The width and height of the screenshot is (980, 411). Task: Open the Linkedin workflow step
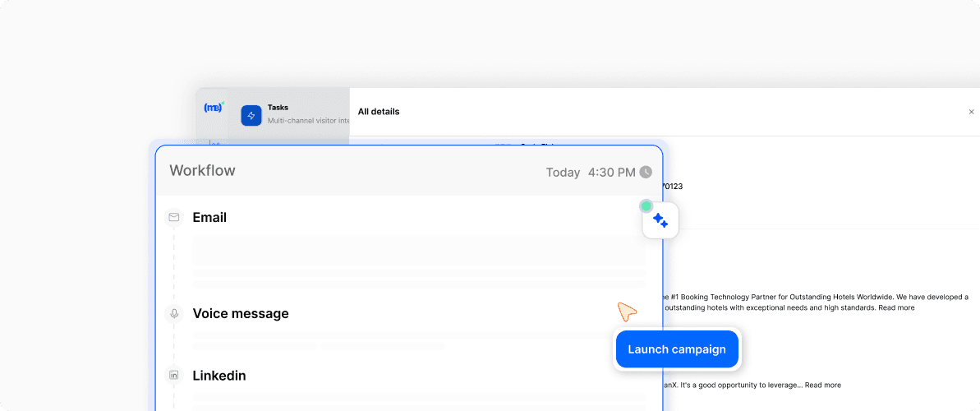[x=219, y=376]
